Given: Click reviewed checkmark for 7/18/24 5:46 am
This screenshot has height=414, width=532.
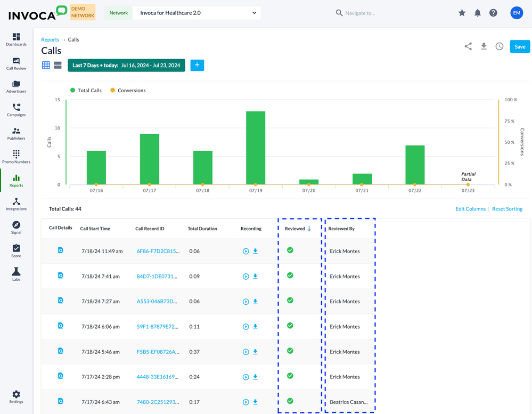Looking at the screenshot, I should pos(290,351).
